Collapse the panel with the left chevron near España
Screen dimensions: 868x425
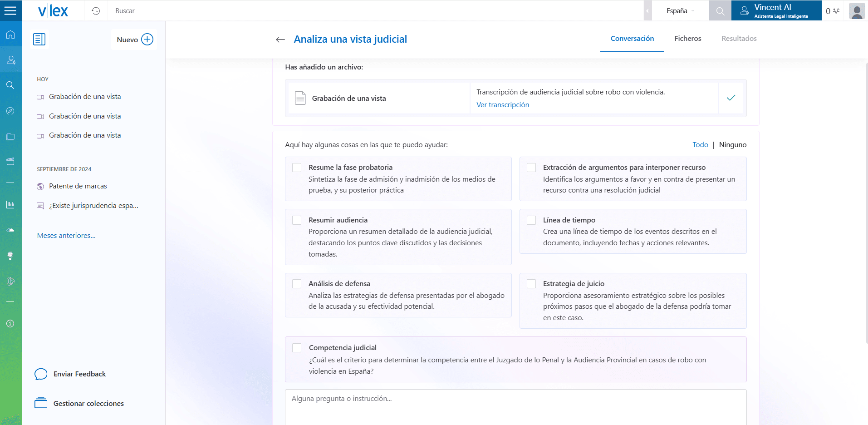647,11
